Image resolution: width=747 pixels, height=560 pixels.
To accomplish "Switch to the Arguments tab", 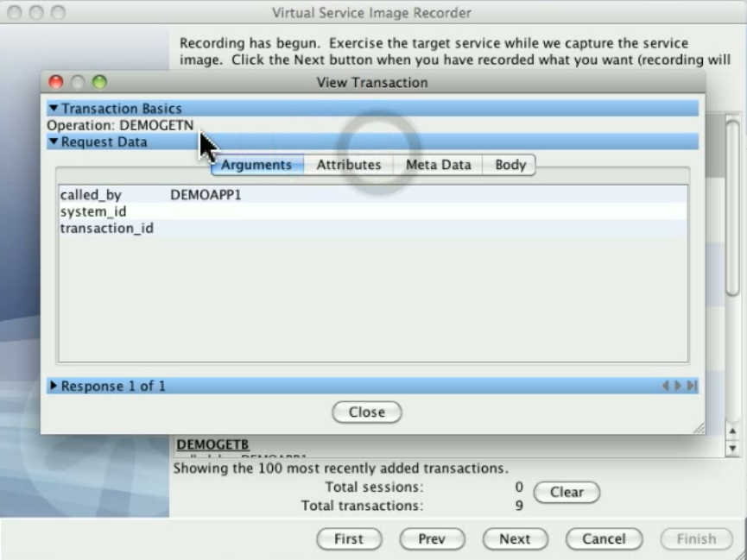I will tap(256, 165).
